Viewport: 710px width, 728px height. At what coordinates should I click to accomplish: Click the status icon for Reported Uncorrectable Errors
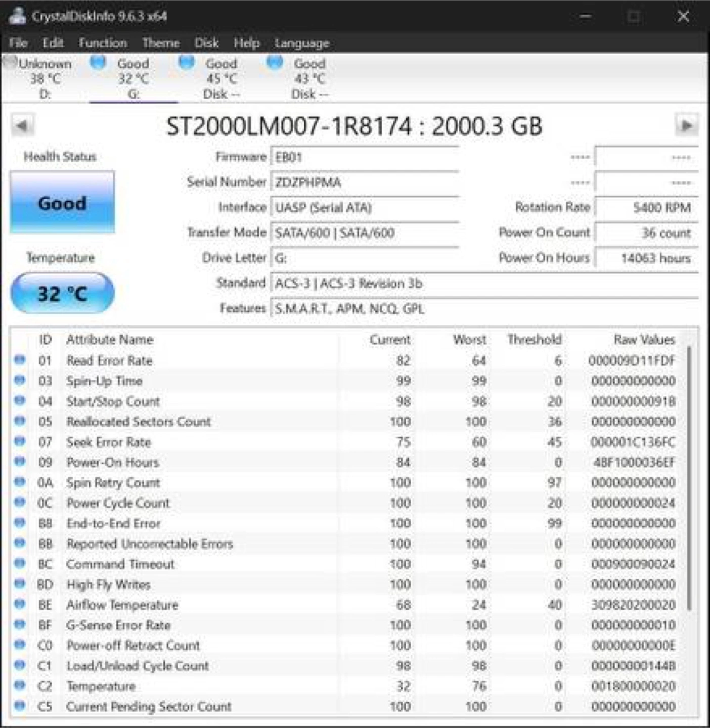(x=20, y=543)
